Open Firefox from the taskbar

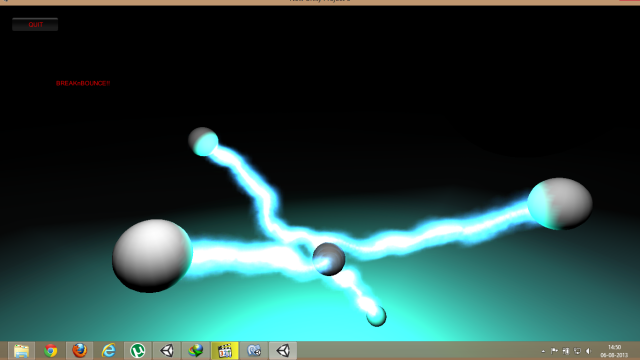[x=80, y=351]
